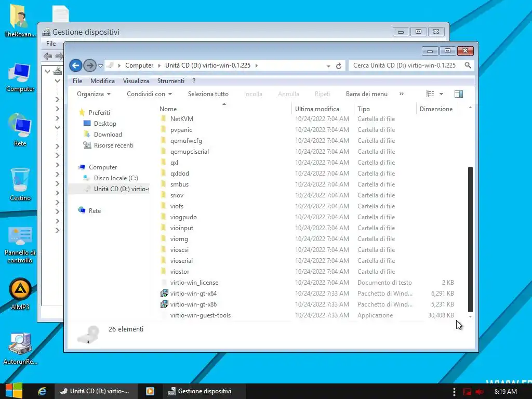The width and height of the screenshot is (532, 399).
Task: Open the recent locations dropdown arrow
Action: coord(100,66)
